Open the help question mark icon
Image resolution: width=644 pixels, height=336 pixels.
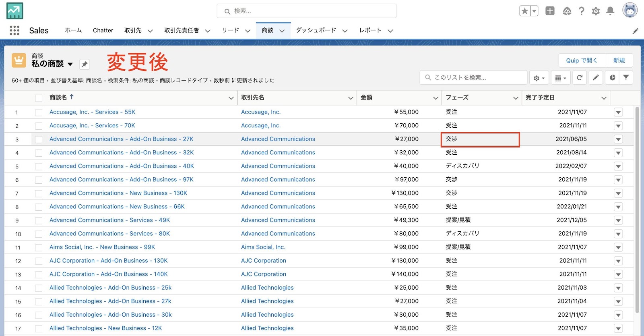click(581, 11)
